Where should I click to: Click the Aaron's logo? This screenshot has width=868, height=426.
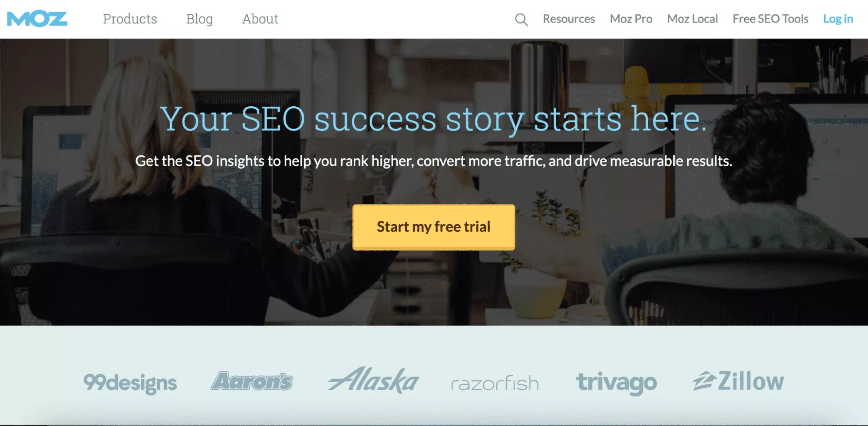(252, 381)
